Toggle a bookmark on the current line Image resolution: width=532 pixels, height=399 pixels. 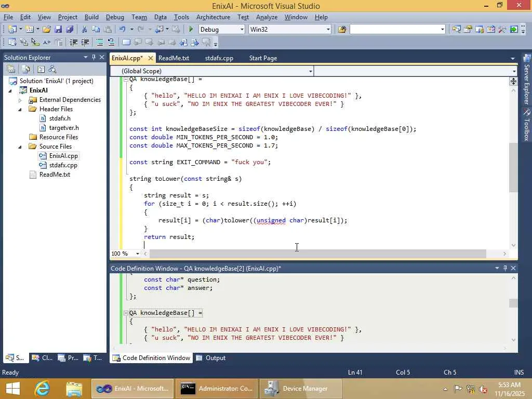126,43
